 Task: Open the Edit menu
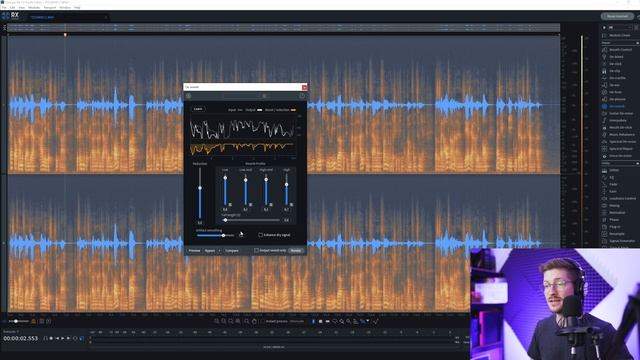(x=12, y=7)
